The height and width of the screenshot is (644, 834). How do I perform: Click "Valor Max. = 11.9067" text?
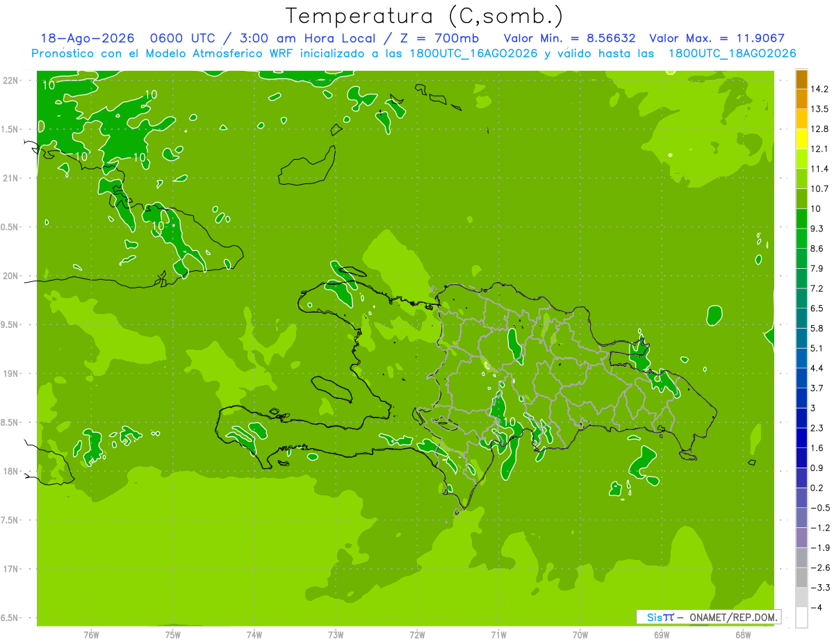717,38
